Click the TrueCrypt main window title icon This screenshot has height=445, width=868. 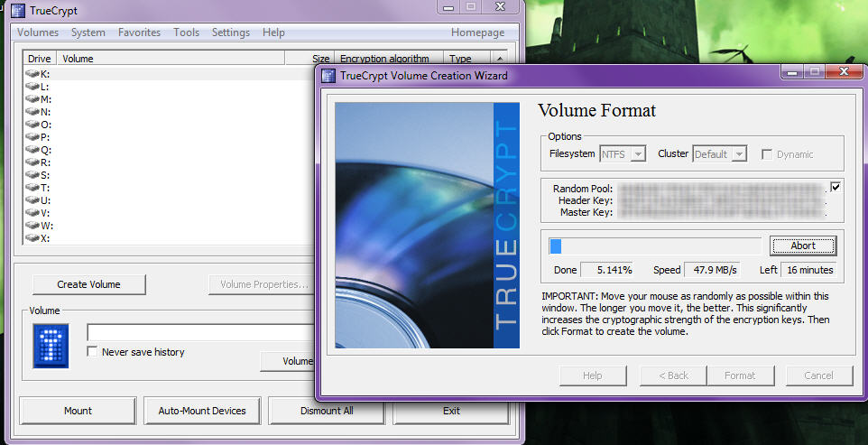coord(18,11)
